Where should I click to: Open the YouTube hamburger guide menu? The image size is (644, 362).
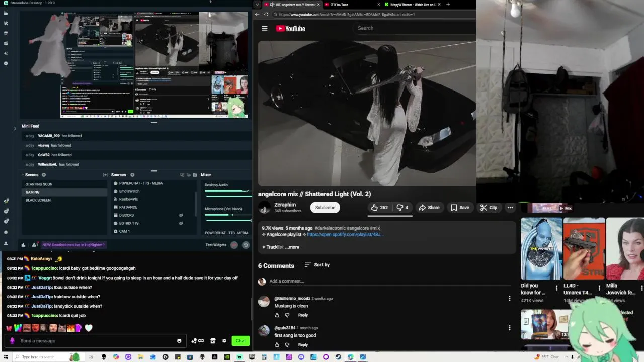(264, 28)
